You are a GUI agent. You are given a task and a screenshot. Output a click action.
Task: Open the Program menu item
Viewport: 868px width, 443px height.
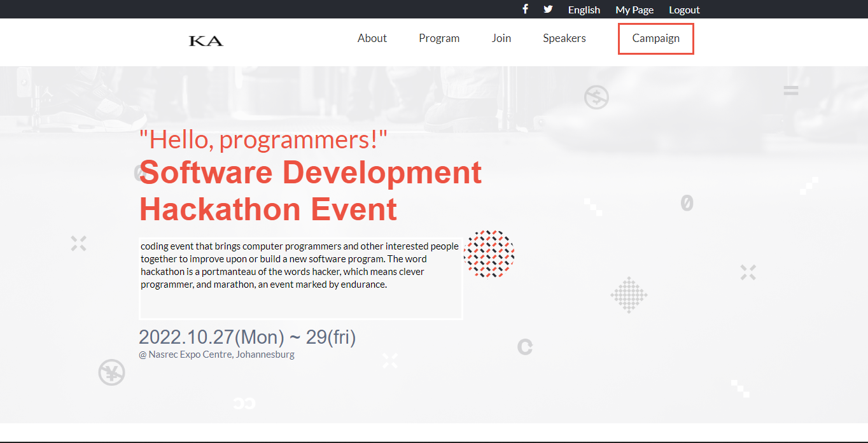coord(439,38)
